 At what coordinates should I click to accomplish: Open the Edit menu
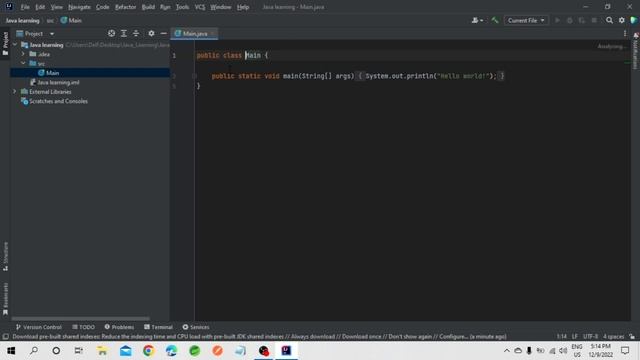point(40,7)
